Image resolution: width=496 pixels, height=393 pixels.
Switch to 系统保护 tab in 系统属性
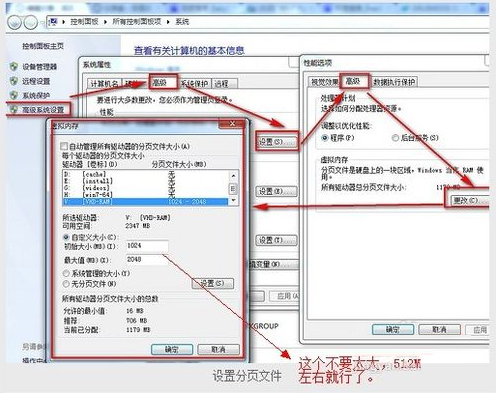tap(195, 83)
